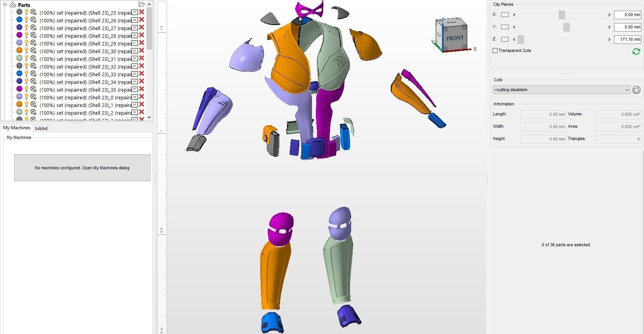Open texture/color settings icon for Shell 23_31

(33, 58)
